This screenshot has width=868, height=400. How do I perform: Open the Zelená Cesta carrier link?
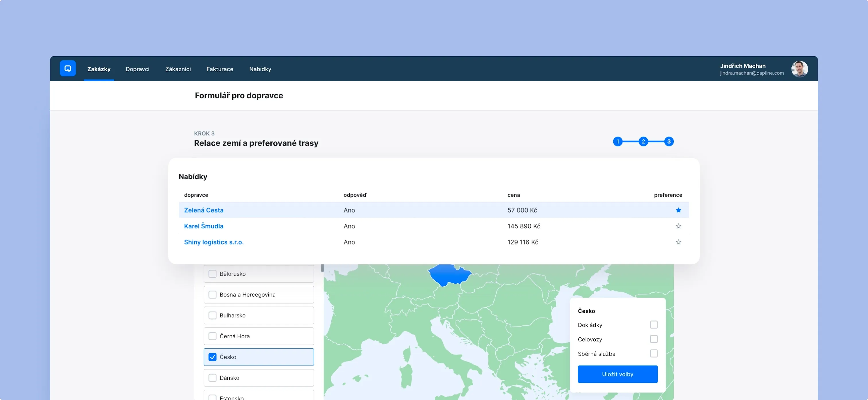pos(204,210)
